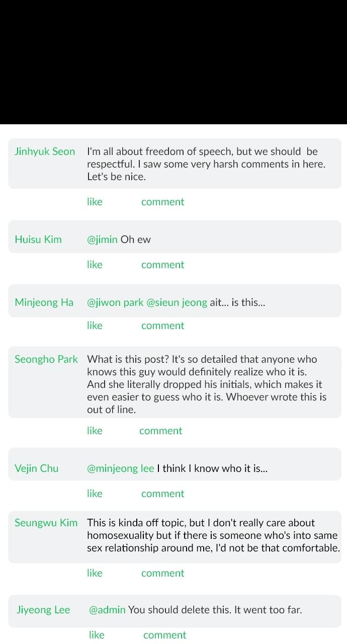Comment on Seongho Park's post

click(160, 431)
